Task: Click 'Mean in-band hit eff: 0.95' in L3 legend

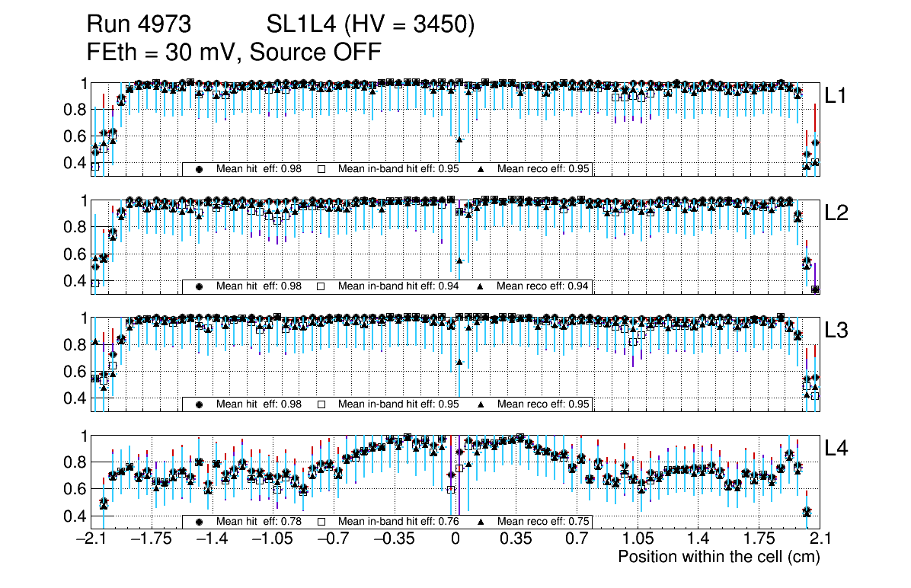Action: (398, 404)
